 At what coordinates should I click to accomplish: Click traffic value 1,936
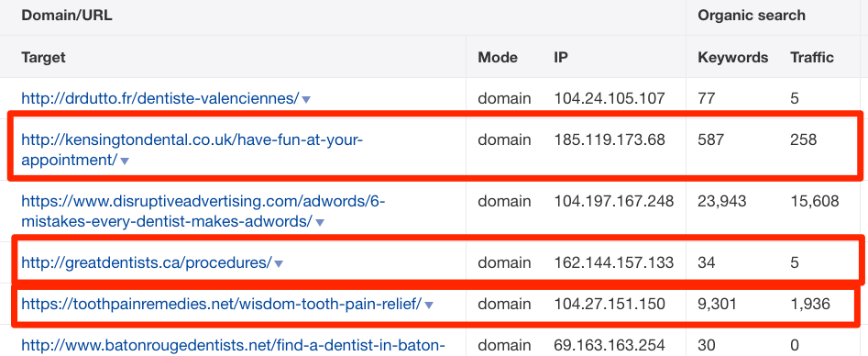[x=810, y=304]
